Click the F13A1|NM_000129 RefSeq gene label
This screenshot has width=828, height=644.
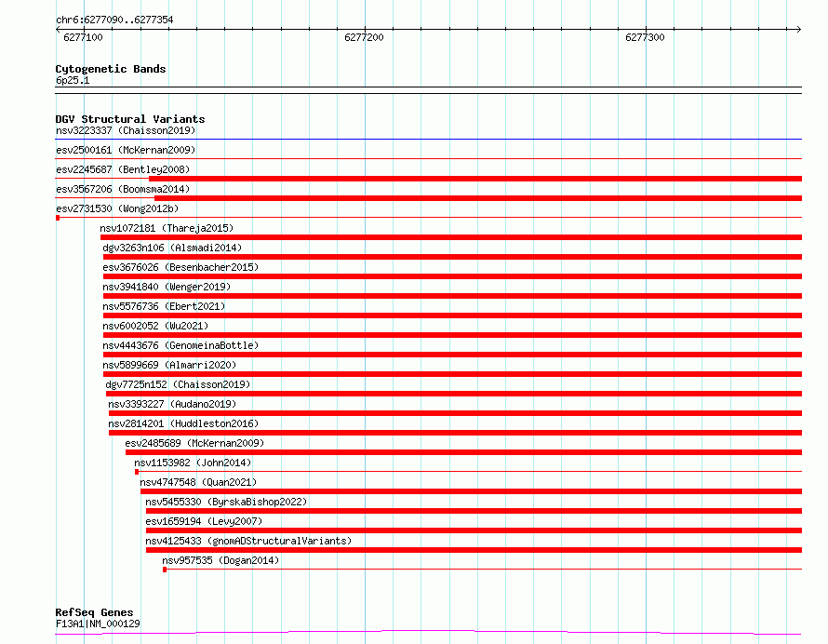[x=98, y=624]
